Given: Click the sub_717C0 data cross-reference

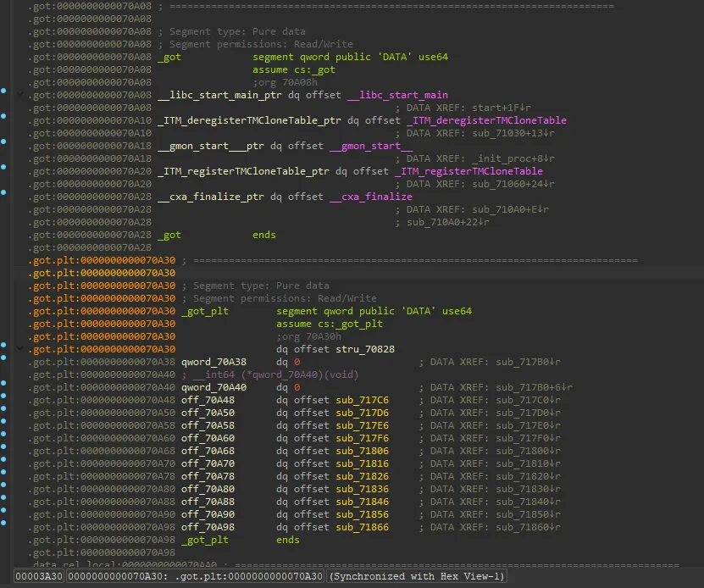Looking at the screenshot, I should [x=528, y=400].
